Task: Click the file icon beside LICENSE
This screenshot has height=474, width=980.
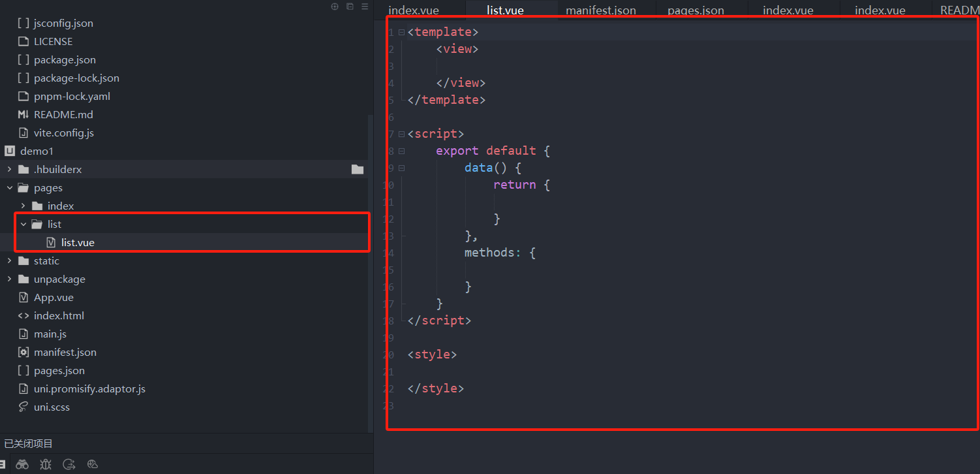Action: click(x=23, y=41)
